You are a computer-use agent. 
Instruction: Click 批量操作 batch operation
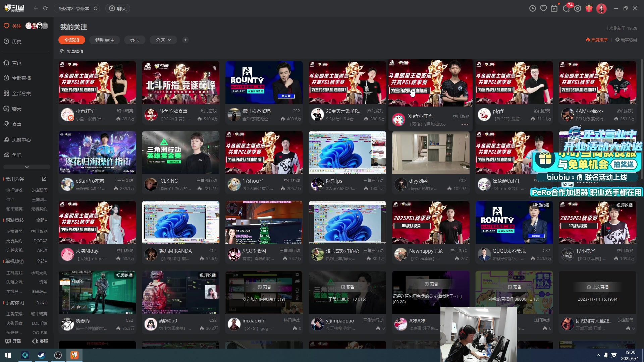[72, 51]
